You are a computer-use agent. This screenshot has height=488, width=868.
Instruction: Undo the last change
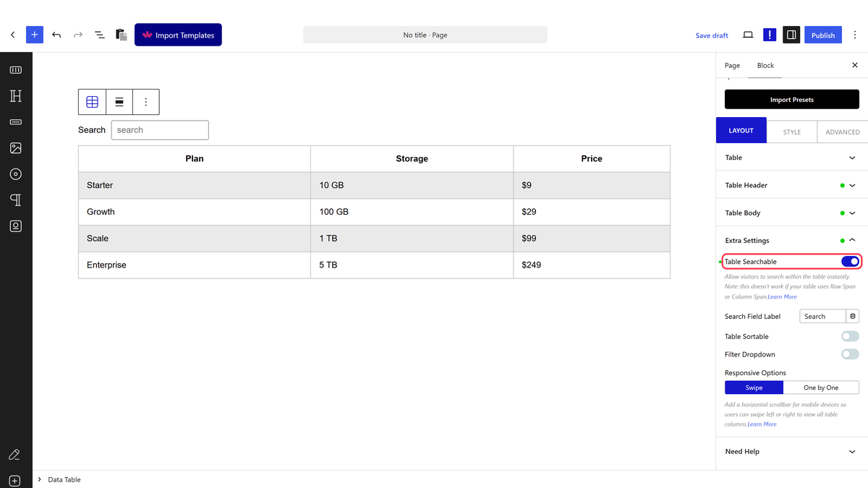[x=56, y=35]
